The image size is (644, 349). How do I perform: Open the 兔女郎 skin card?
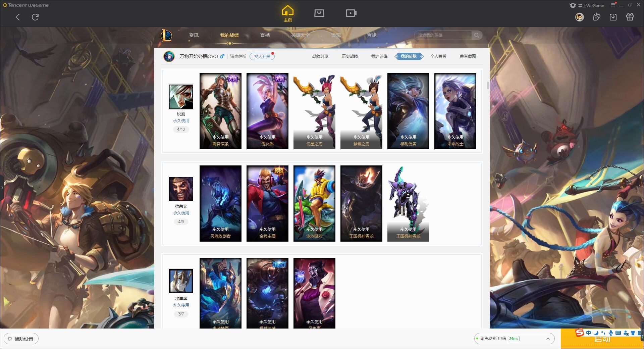[267, 111]
